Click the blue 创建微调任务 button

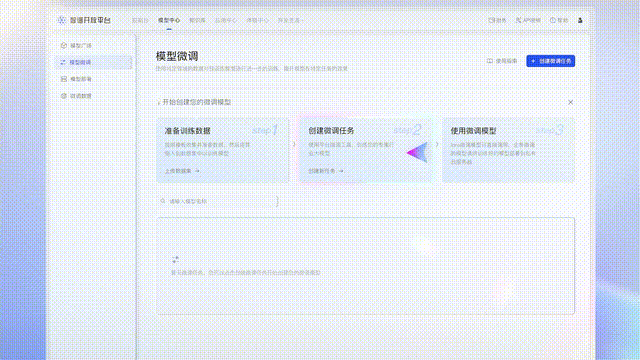(550, 61)
